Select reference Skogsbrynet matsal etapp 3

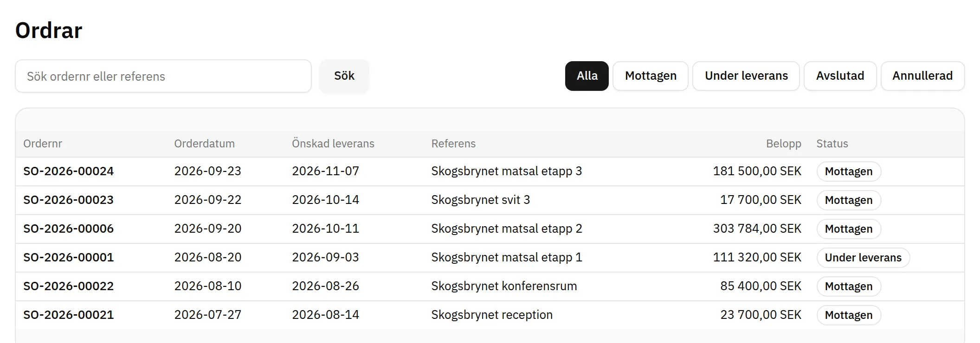[x=507, y=171]
